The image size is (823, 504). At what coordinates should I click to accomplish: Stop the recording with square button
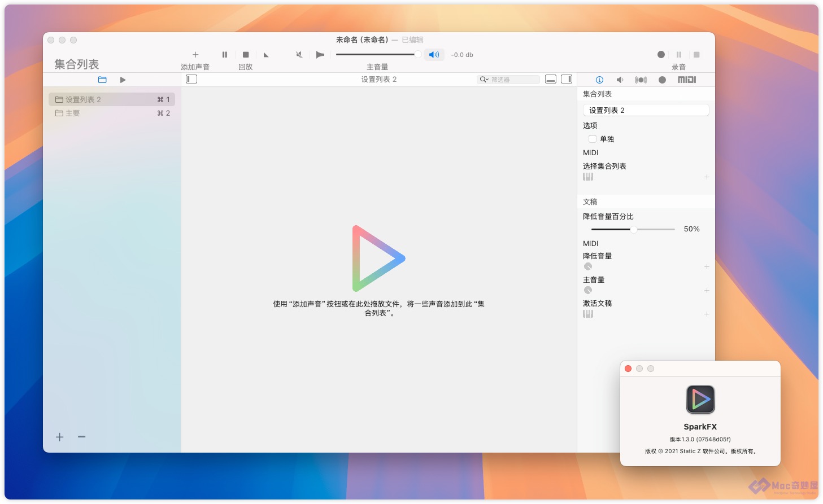point(696,55)
